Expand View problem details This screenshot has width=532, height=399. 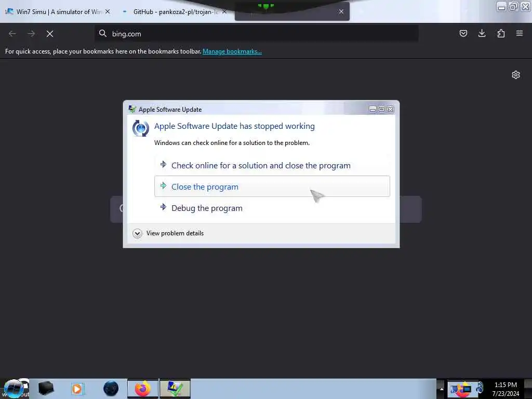168,233
